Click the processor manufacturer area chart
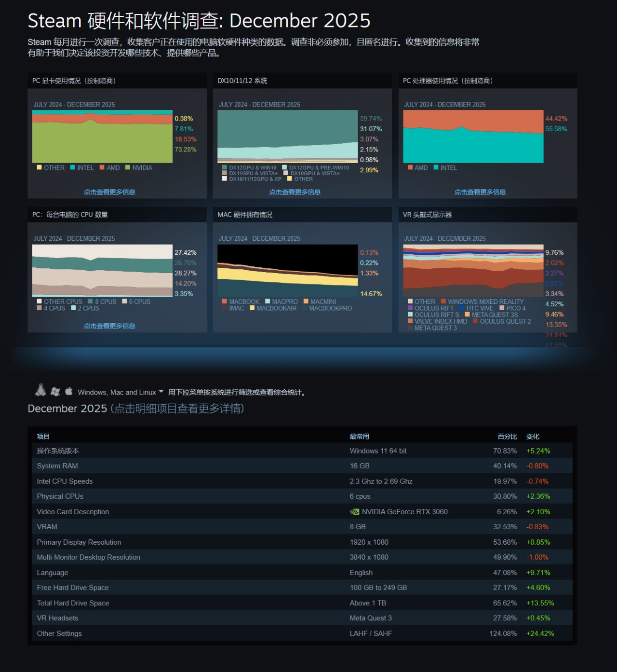This screenshot has height=672, width=617. coord(473,137)
